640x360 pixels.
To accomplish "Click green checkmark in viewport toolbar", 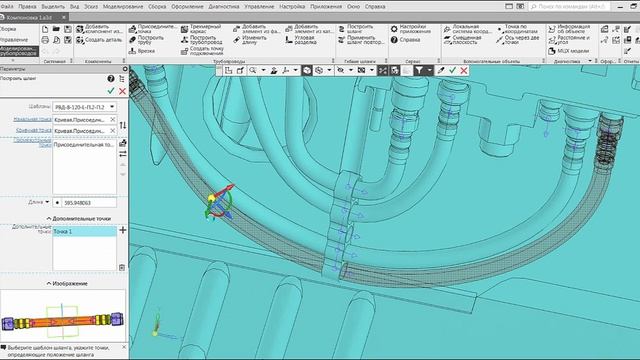I will pyautogui.click(x=452, y=71).
